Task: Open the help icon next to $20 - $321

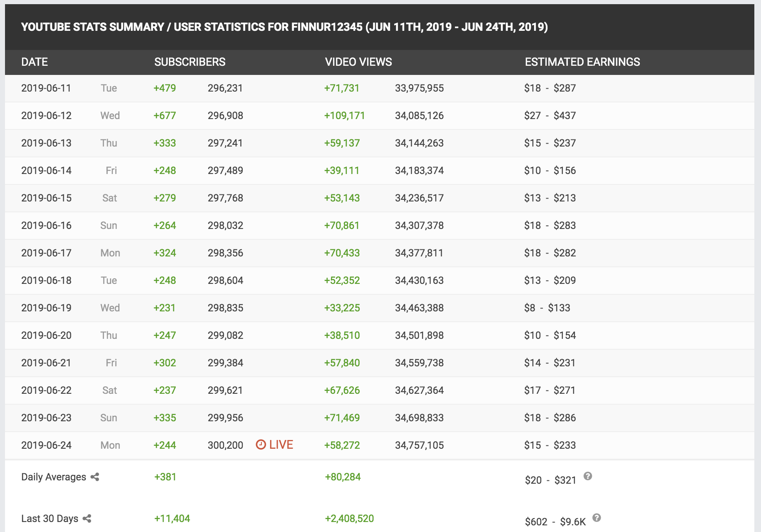Action: pyautogui.click(x=588, y=476)
